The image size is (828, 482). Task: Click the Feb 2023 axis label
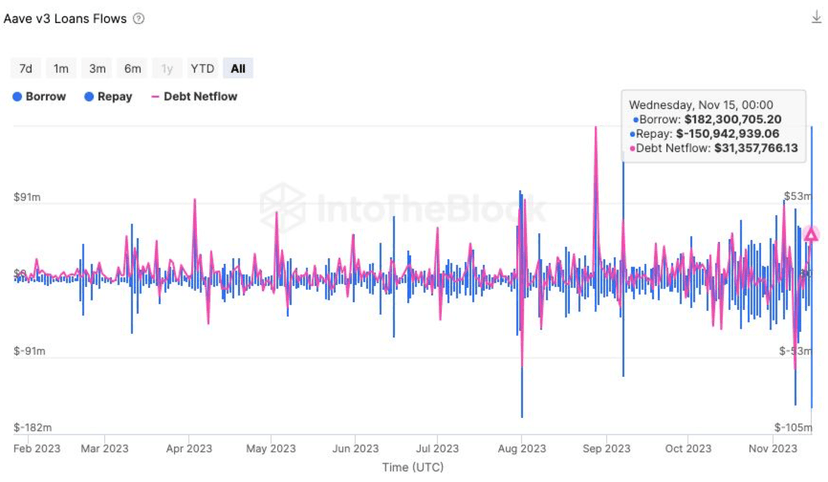pos(37,449)
